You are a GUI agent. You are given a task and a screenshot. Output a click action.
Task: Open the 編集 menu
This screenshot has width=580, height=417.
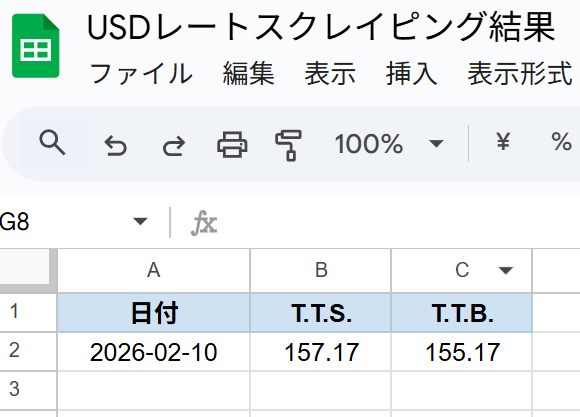pos(249,73)
